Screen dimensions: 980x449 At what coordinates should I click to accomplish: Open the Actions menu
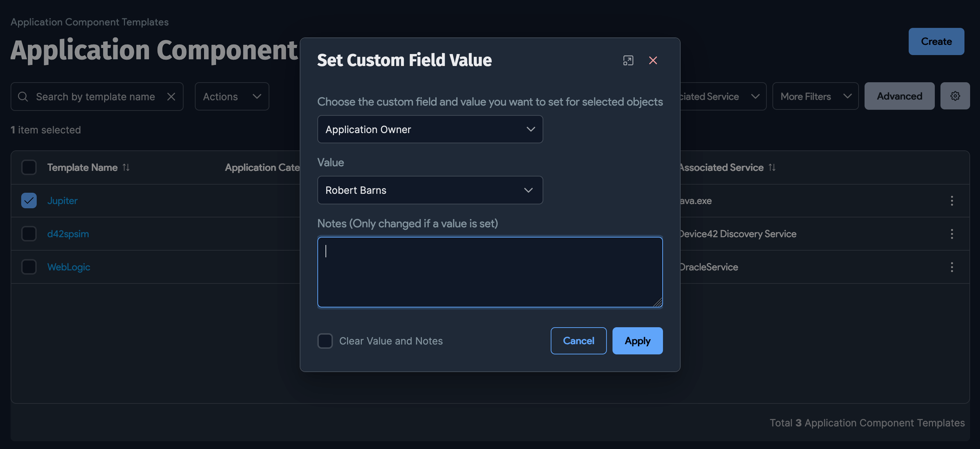pos(231,96)
